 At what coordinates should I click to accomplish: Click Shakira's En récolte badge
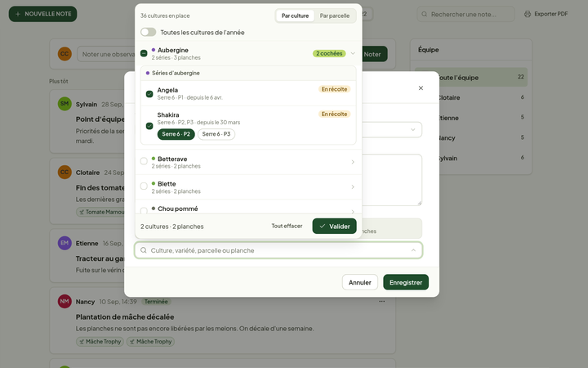point(334,114)
